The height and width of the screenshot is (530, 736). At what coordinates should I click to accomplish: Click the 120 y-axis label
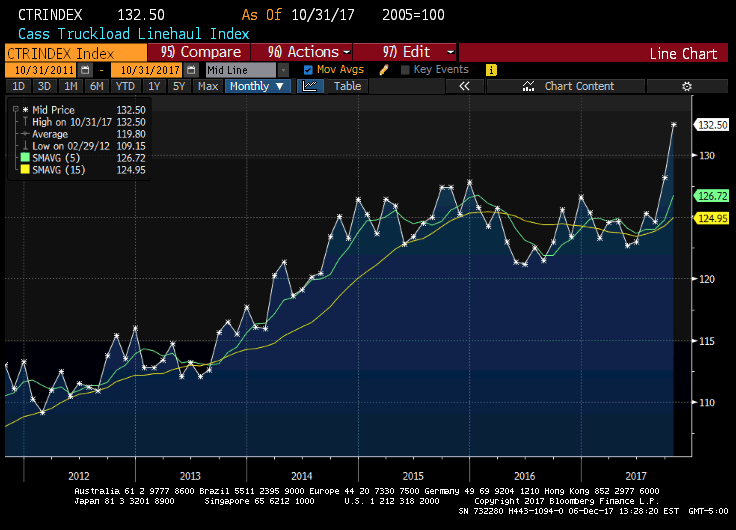(x=707, y=279)
